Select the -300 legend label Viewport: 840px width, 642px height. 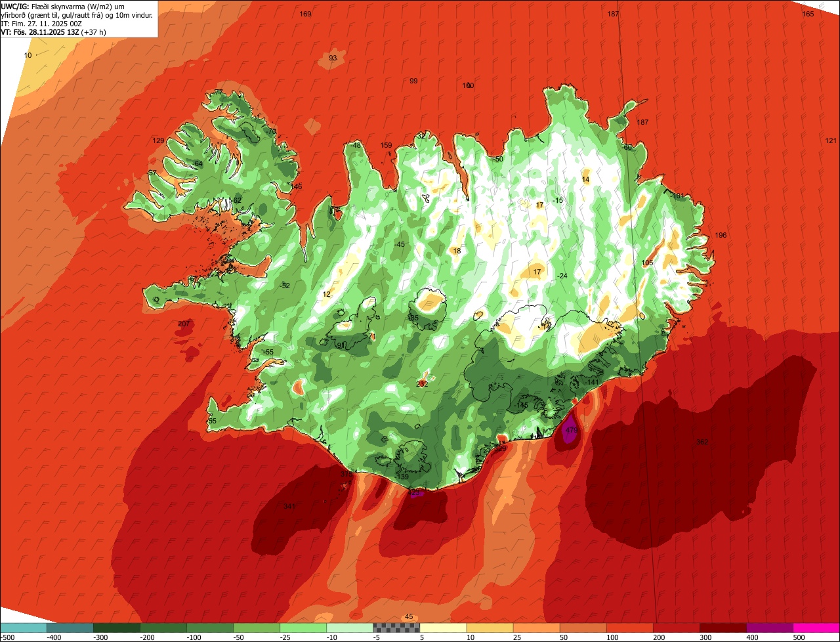tap(101, 637)
